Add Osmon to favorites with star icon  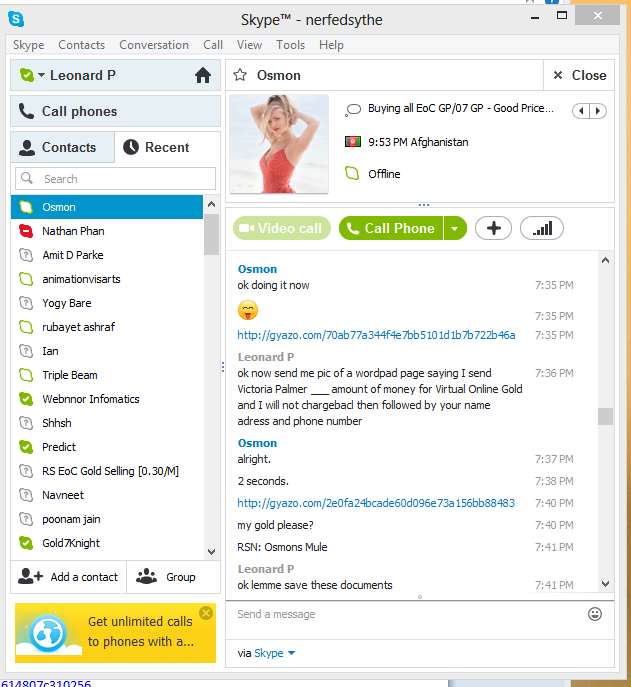point(240,75)
